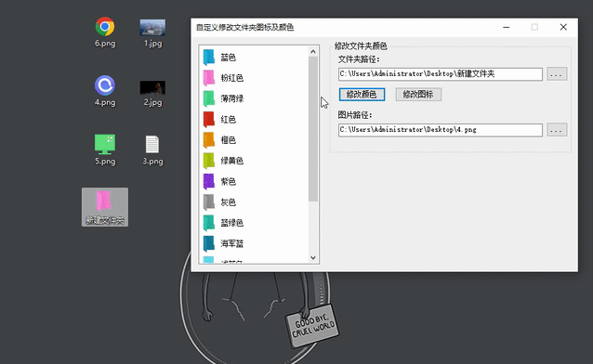593x364 pixels.
Task: Select the 蓝色 blue folder icon
Action: tap(209, 58)
